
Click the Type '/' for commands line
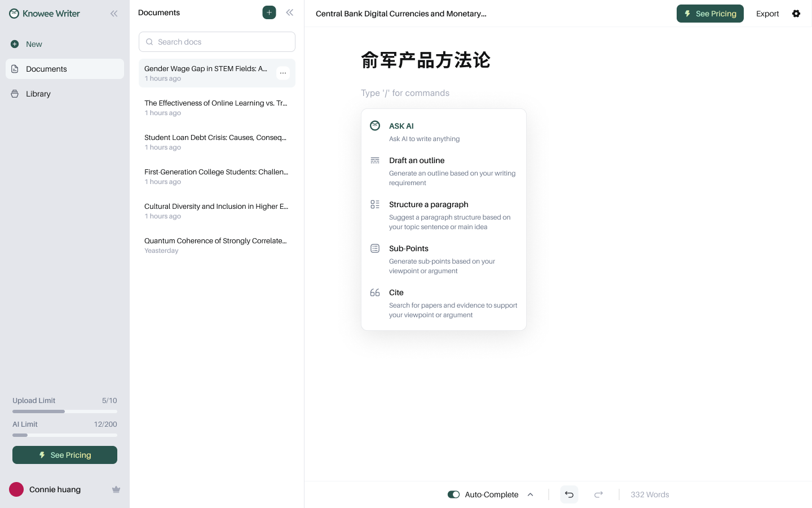tap(405, 93)
